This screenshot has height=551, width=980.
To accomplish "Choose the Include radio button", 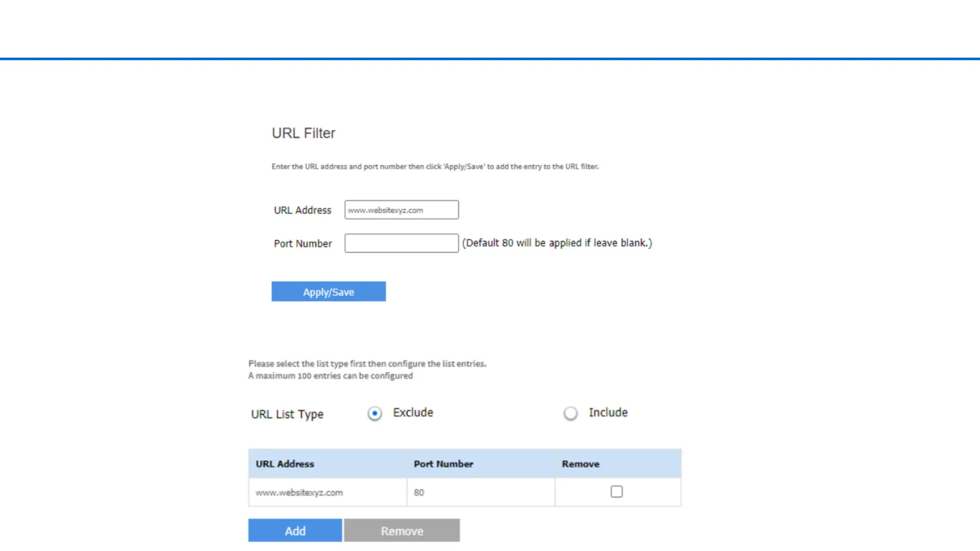I will click(571, 413).
